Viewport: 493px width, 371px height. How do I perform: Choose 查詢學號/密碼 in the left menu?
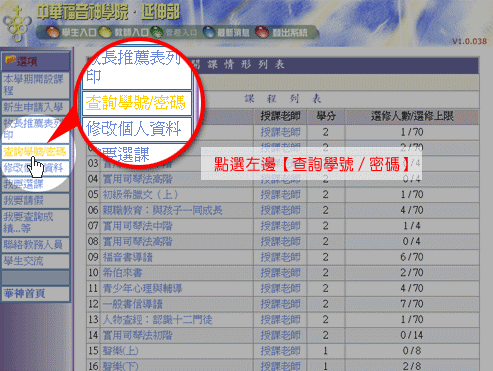tap(35, 152)
